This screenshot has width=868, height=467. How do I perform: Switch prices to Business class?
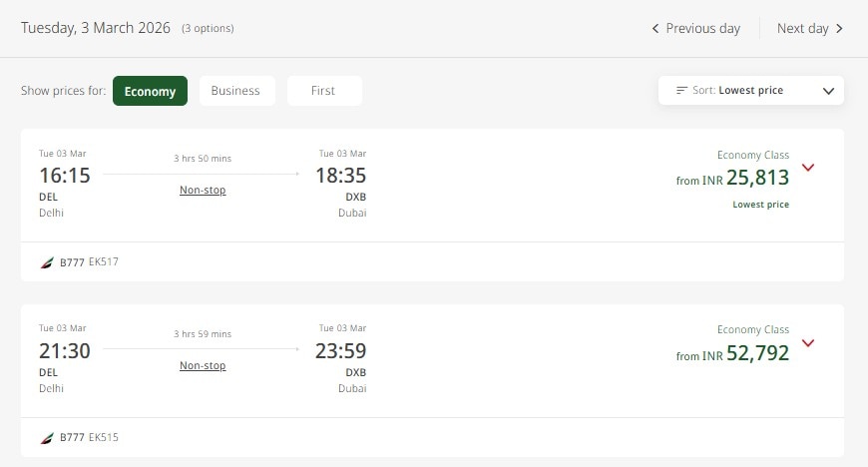pos(235,91)
